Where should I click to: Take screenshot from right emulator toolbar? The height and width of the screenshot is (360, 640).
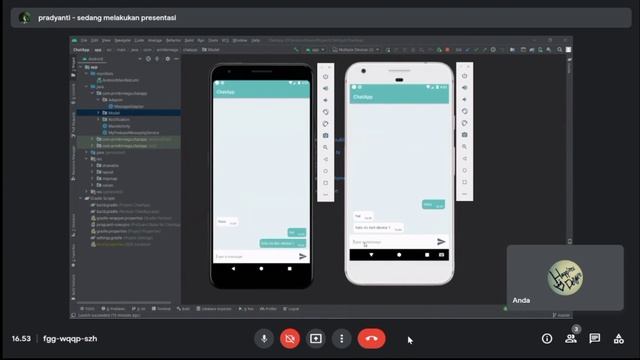tap(464, 135)
